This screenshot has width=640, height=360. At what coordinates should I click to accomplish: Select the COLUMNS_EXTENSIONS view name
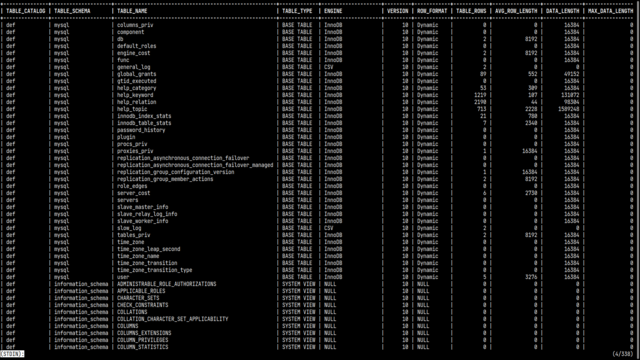[x=144, y=333]
